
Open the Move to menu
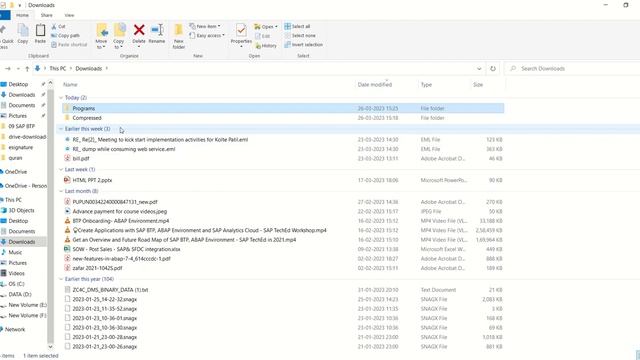tap(101, 36)
